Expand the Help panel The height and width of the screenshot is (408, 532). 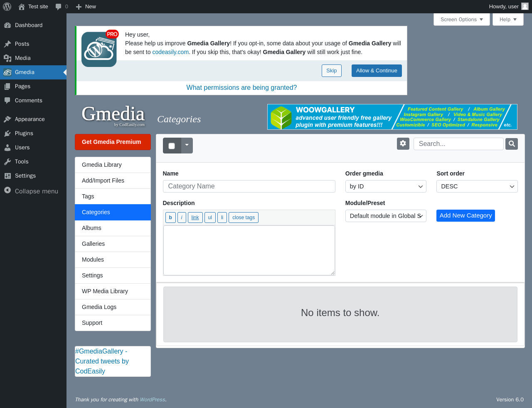[x=508, y=20]
